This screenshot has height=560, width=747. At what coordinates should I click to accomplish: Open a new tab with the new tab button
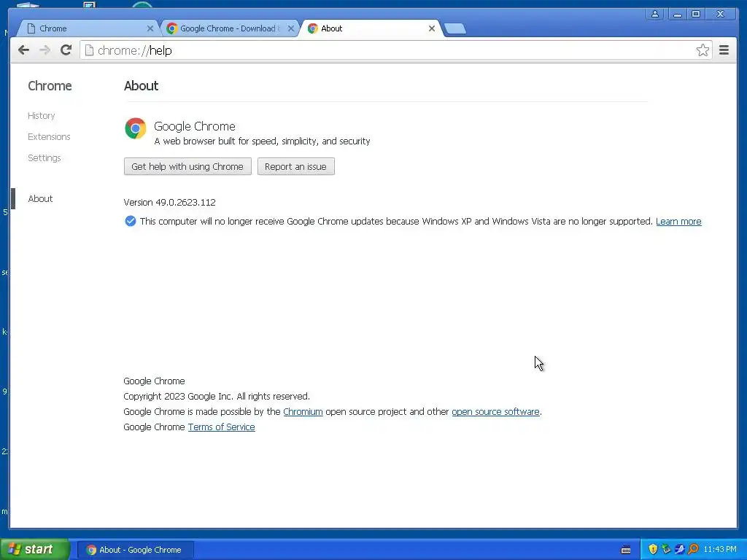455,28
